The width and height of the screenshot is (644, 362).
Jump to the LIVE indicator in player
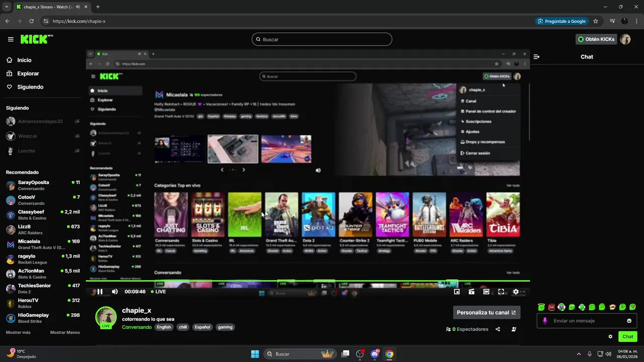coord(158,292)
